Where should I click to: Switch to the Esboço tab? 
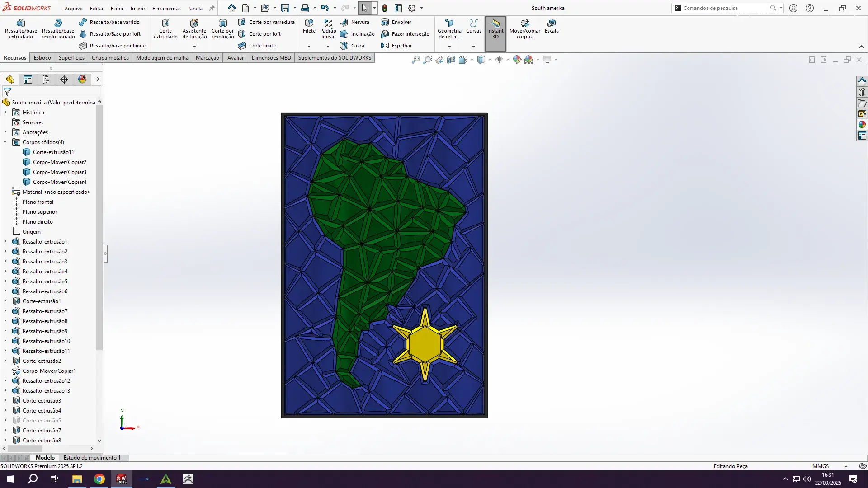pos(42,58)
